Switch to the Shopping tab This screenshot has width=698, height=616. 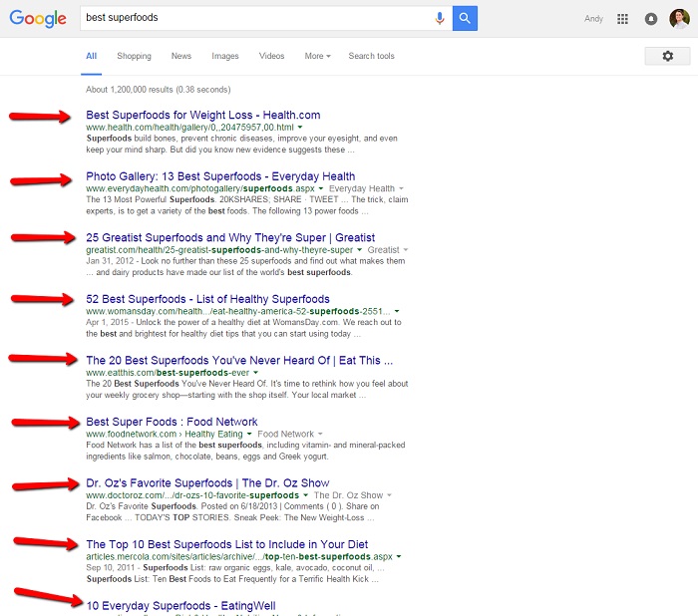tap(134, 56)
